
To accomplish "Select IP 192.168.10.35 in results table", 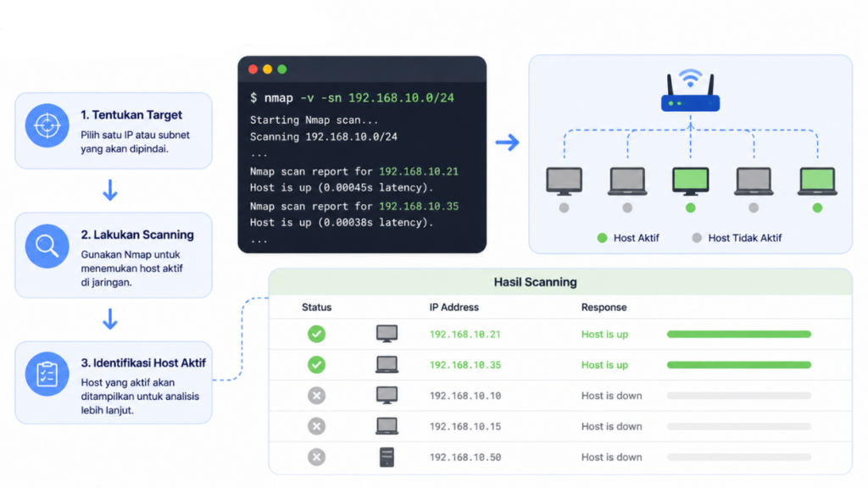I will pos(465,365).
